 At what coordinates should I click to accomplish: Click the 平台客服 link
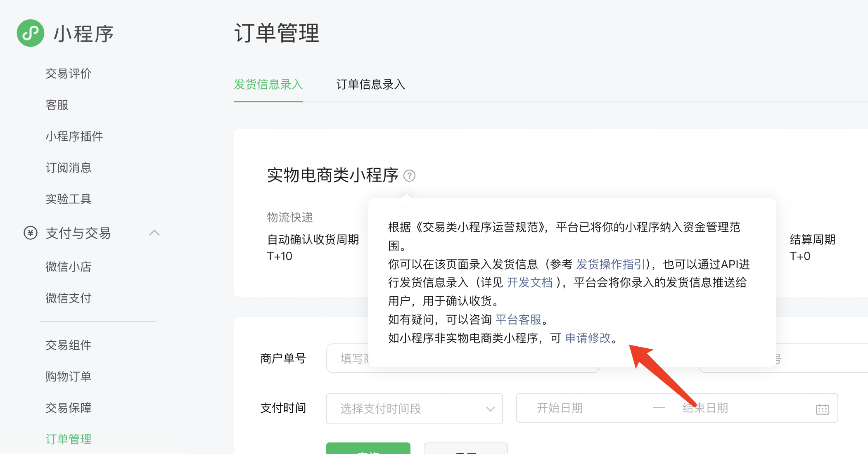pos(518,319)
